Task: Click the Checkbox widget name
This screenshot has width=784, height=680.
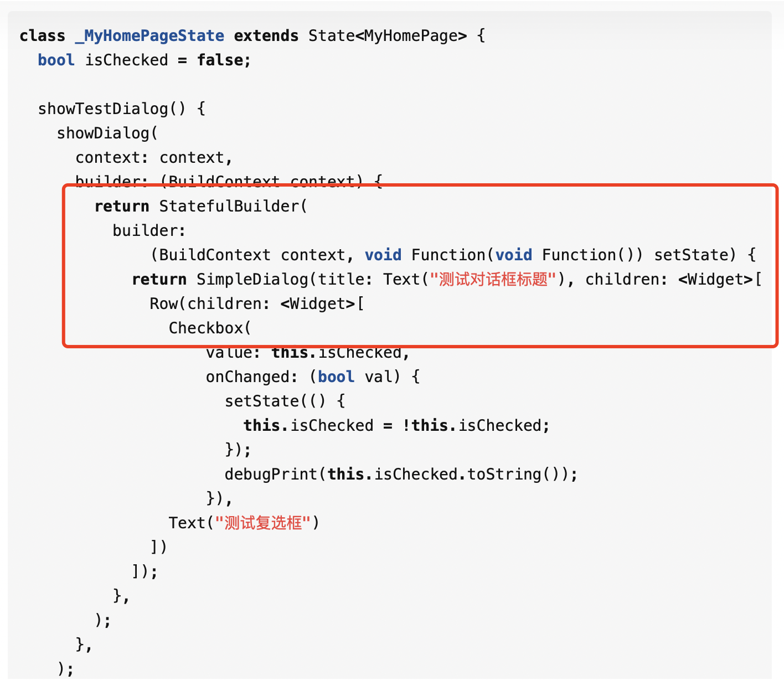Action: tap(206, 328)
